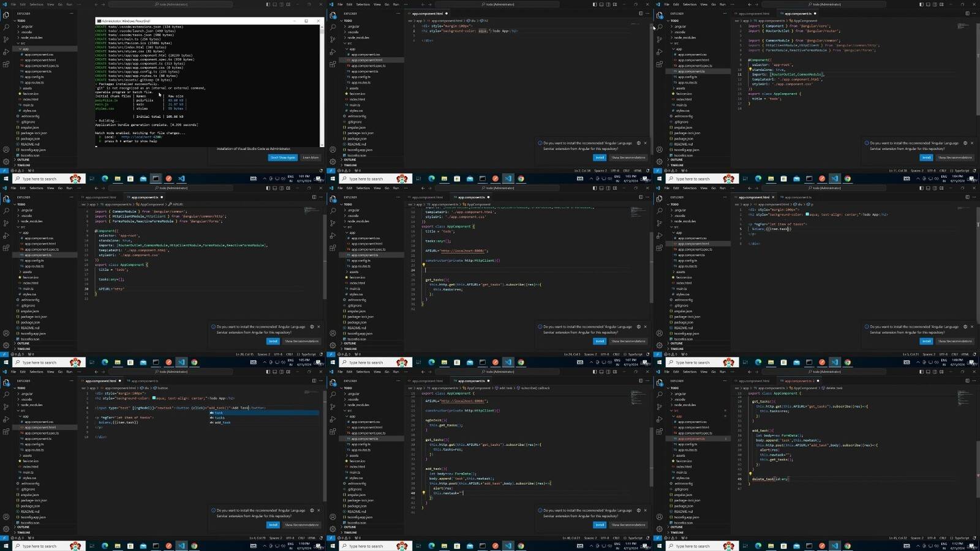Launch Chrome from the single-tab editor screenshot's taskbar

click(x=521, y=179)
